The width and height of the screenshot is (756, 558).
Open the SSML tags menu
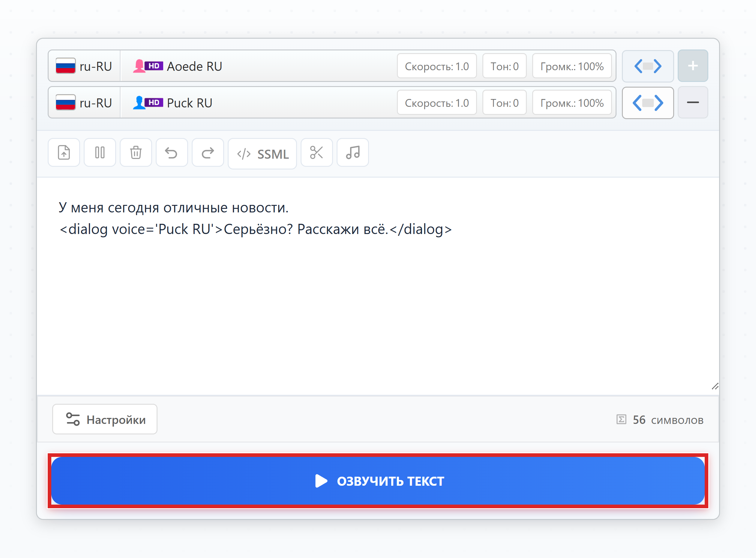[x=262, y=154]
